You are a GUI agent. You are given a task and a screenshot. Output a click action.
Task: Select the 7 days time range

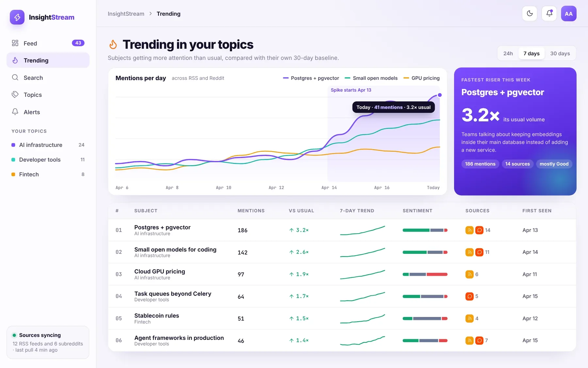pyautogui.click(x=531, y=53)
